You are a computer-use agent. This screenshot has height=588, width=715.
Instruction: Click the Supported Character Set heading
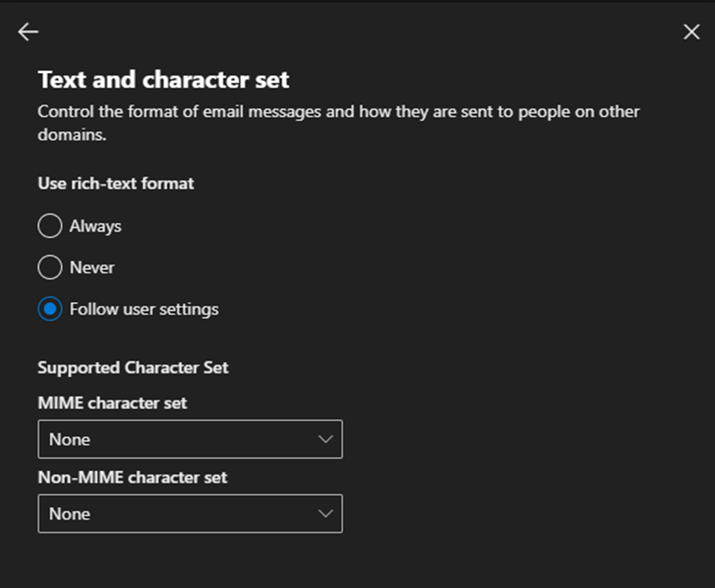click(133, 367)
